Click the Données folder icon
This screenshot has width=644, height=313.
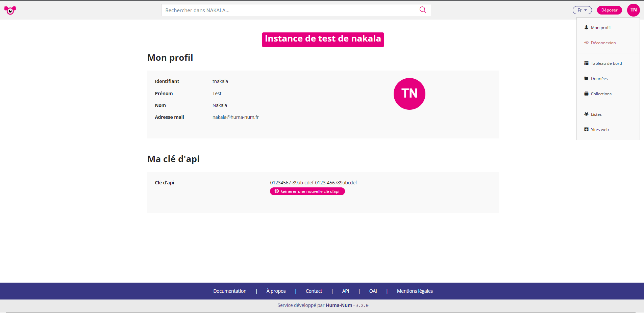pos(586,78)
